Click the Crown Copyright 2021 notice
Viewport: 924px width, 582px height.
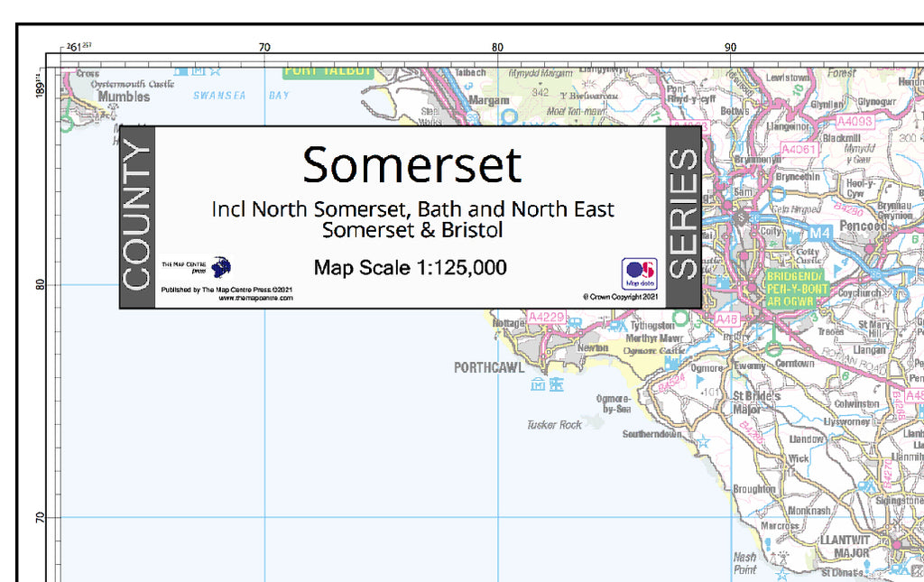click(x=621, y=296)
